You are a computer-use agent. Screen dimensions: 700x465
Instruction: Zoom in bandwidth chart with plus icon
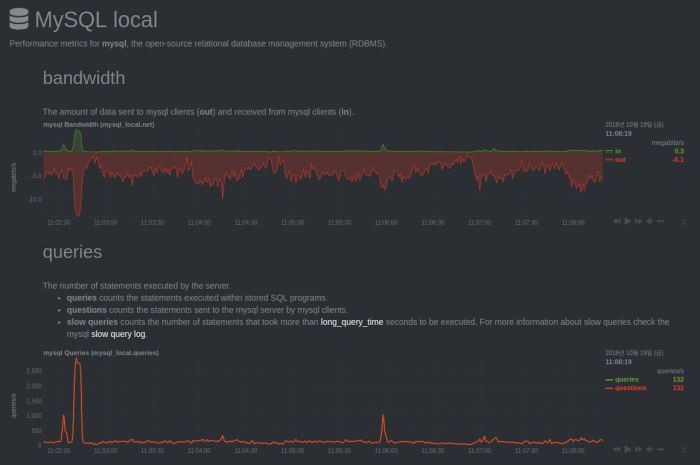pyautogui.click(x=650, y=221)
